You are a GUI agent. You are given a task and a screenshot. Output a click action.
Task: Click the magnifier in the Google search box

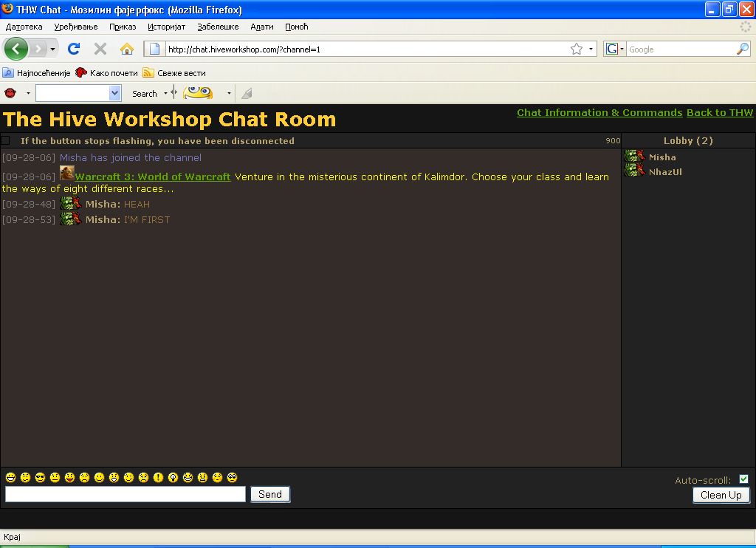743,49
